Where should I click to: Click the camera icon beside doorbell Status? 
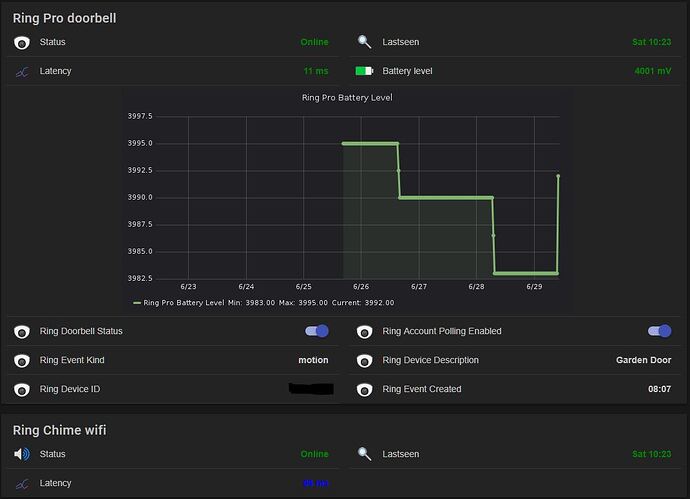pyautogui.click(x=22, y=43)
